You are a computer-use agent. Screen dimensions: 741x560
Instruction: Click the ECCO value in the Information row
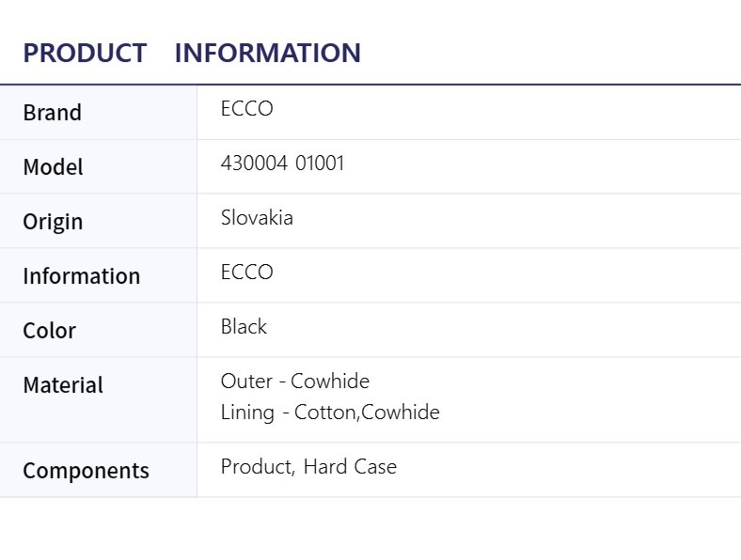point(246,272)
